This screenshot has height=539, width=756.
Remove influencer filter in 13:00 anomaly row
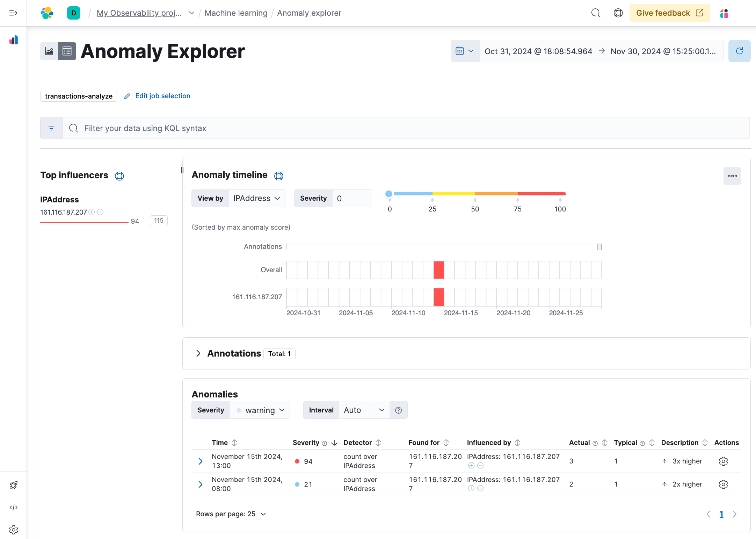pyautogui.click(x=480, y=465)
